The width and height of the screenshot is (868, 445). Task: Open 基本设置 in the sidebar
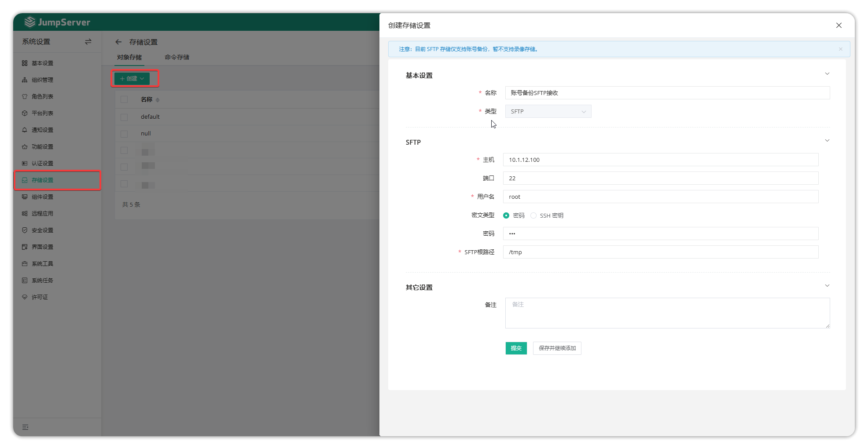pyautogui.click(x=42, y=63)
